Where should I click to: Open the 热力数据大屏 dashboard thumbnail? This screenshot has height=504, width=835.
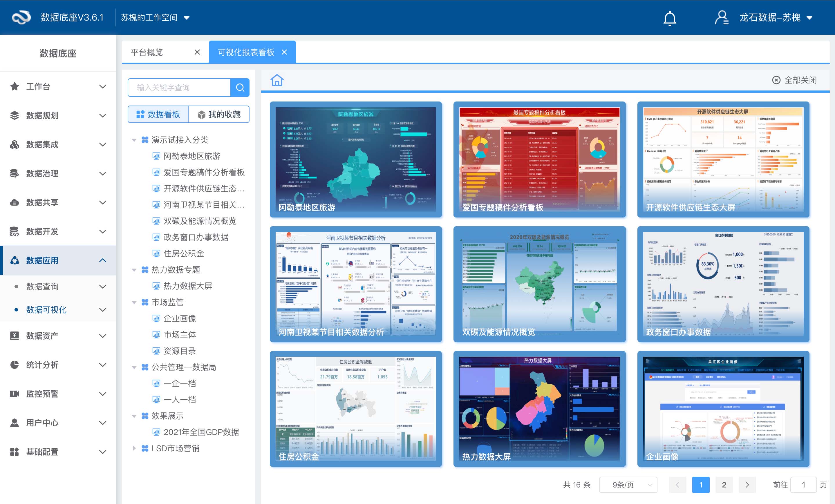click(539, 409)
